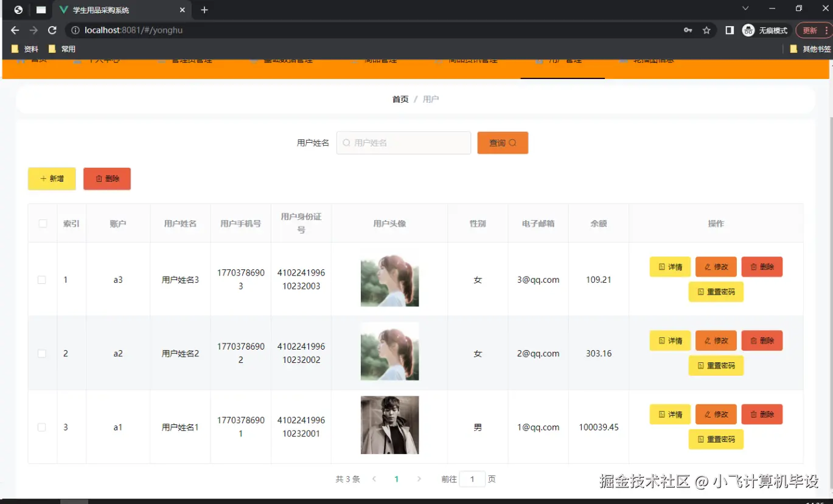Check the checkbox for row a2
Screen dimensions: 833x504
(42, 353)
